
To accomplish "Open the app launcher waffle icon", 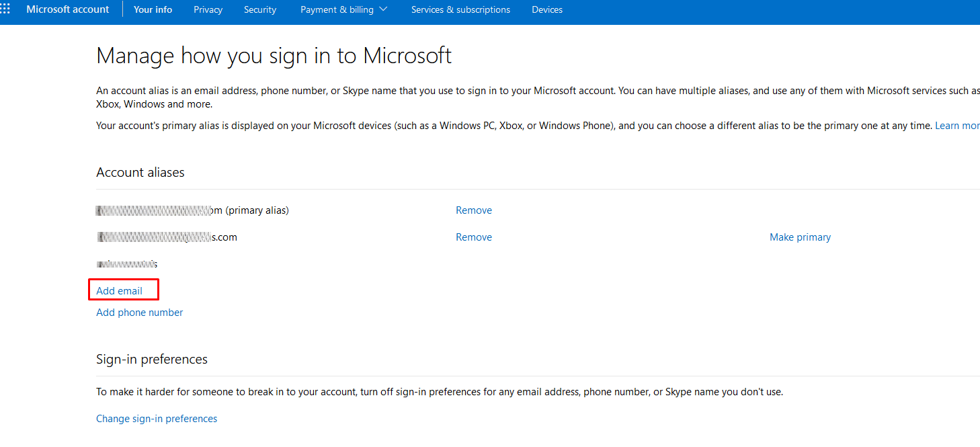I will point(5,9).
